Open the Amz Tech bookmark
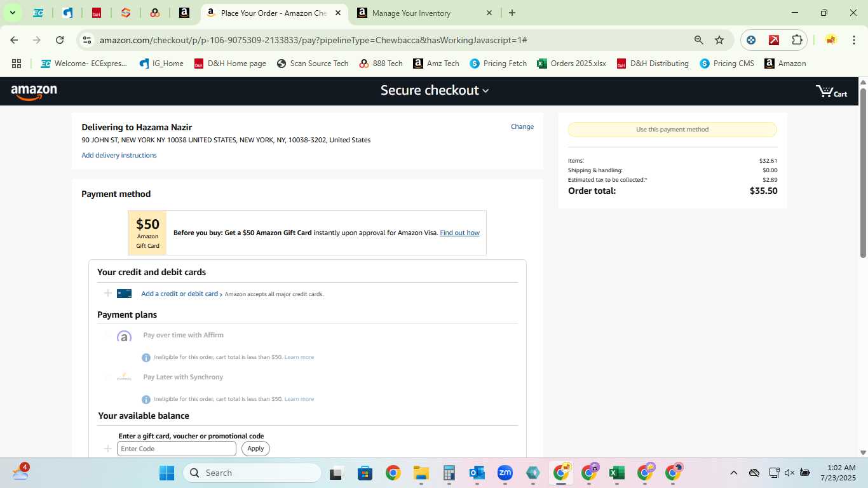This screenshot has height=488, width=868. [436, 64]
